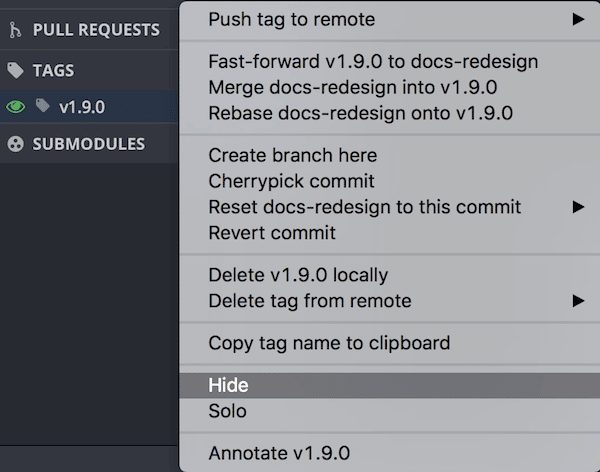
Task: Click the small tag icon beside v1.9.0
Action: [x=43, y=106]
